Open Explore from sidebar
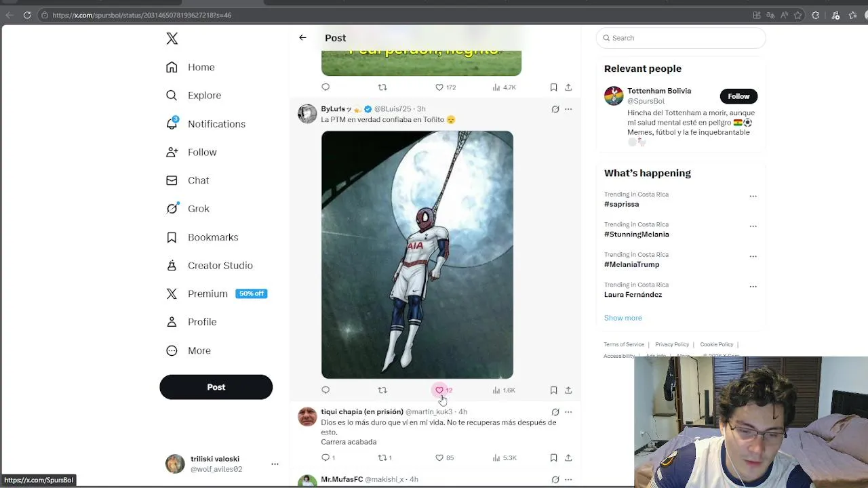868x488 pixels. pyautogui.click(x=194, y=96)
